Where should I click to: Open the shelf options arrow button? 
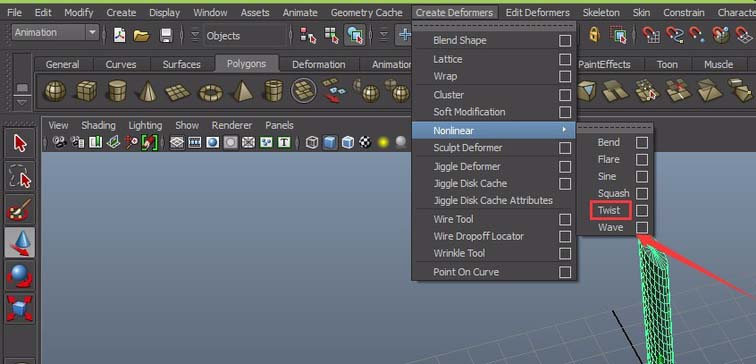coord(22,102)
